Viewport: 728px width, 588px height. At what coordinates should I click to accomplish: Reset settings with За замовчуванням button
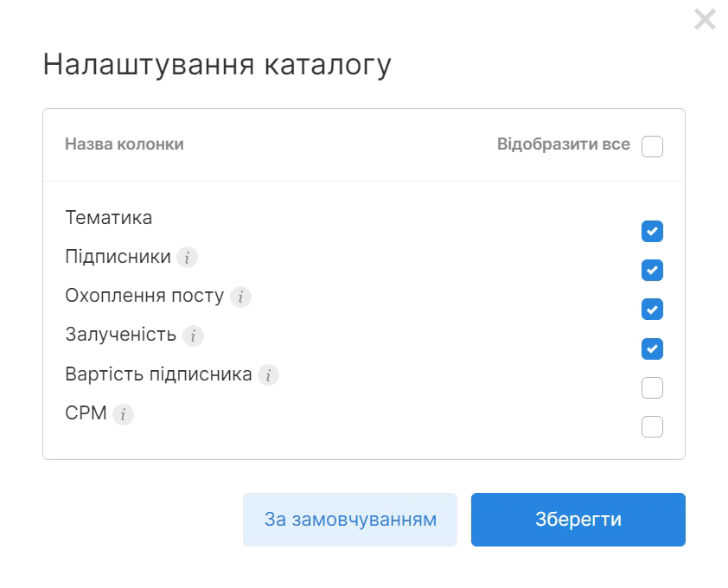(349, 519)
